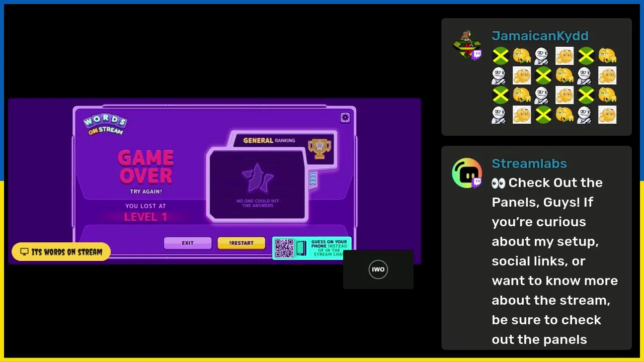Image resolution: width=644 pixels, height=362 pixels.
Task: Click the TRY AGAIN! text
Action: coord(146,192)
